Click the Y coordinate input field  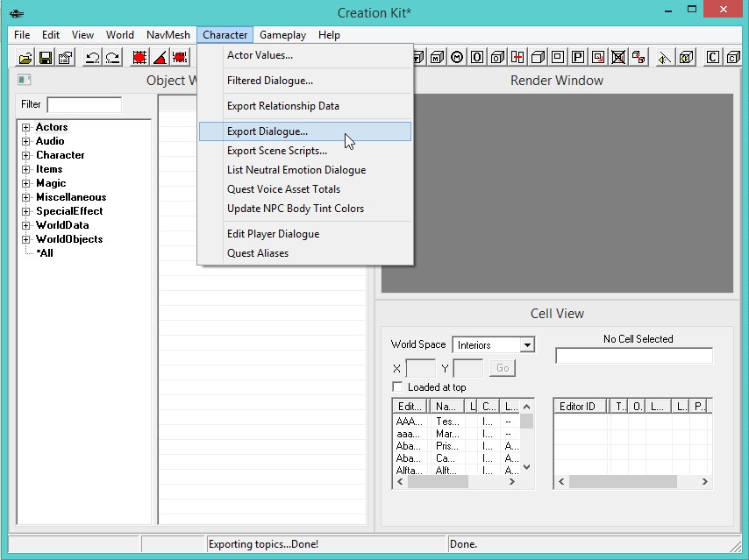[467, 368]
